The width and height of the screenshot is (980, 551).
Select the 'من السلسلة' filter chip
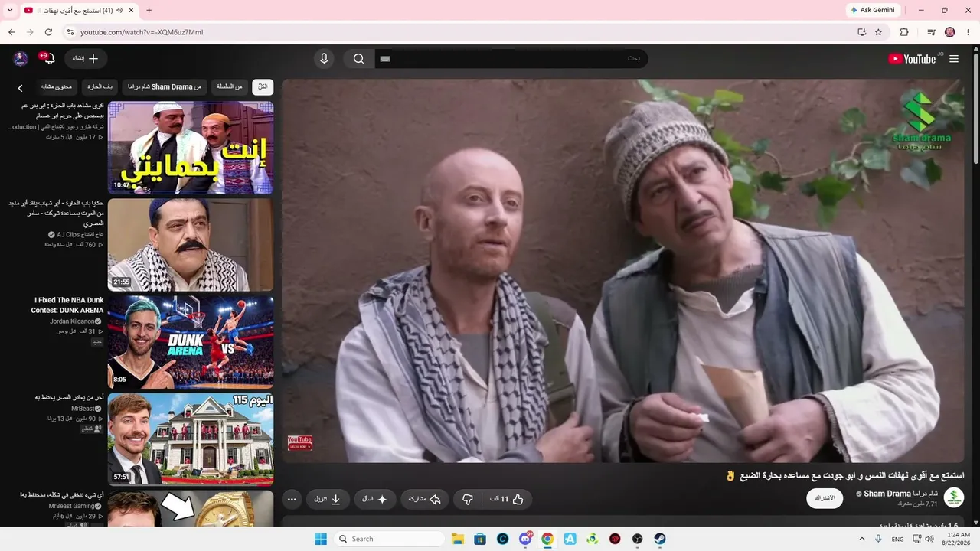click(229, 87)
